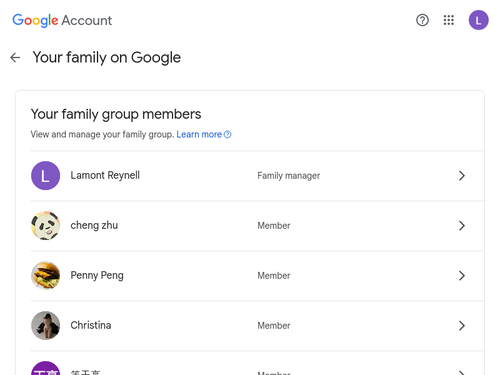Viewport: 500px width, 375px height.
Task: Click the purple L account avatar
Action: point(478,20)
